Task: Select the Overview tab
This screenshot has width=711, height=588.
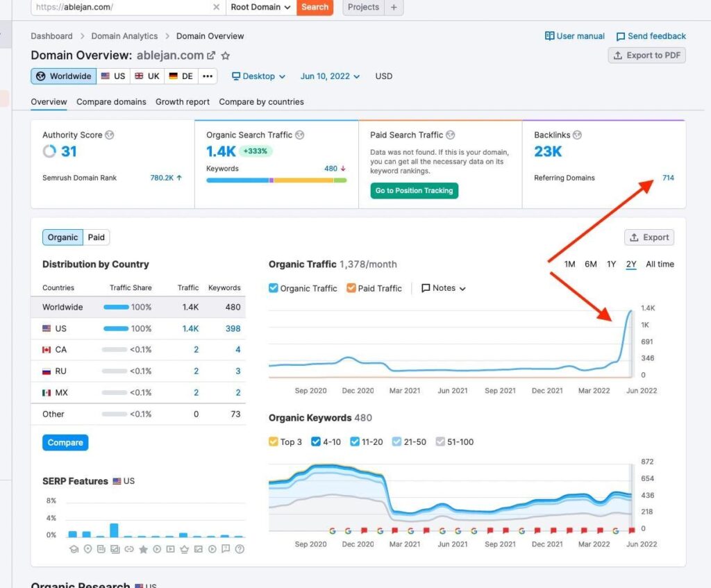Action: pos(49,101)
